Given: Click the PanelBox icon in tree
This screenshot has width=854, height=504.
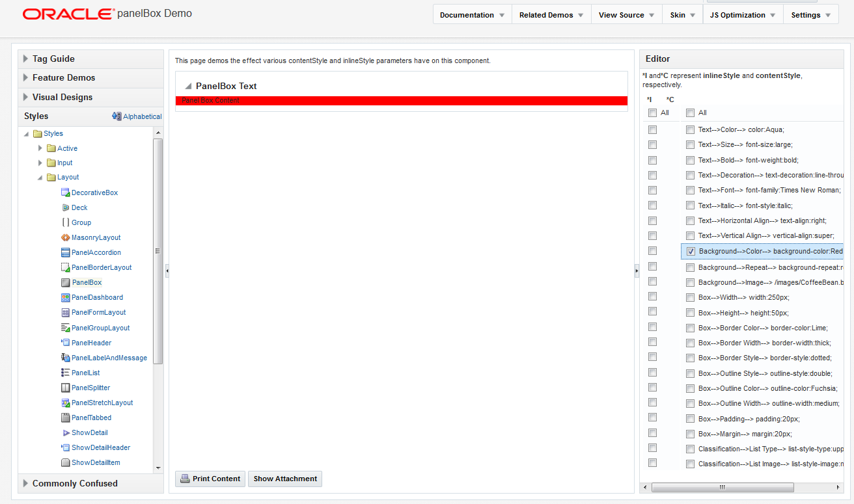Looking at the screenshot, I should 65,282.
